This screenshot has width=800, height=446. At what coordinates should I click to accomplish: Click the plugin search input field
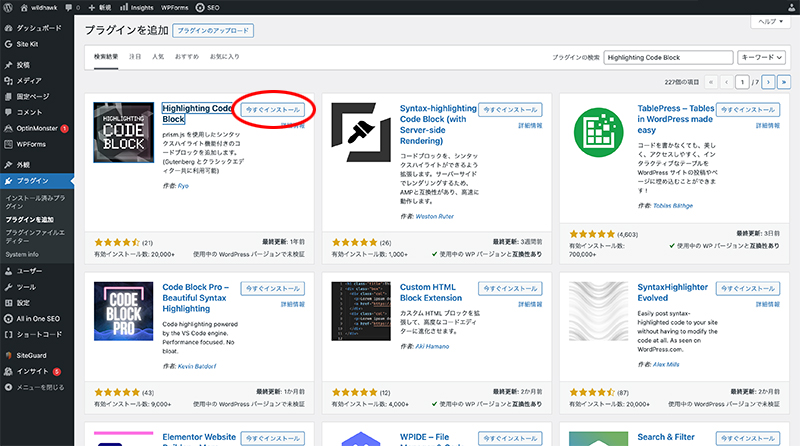click(667, 58)
